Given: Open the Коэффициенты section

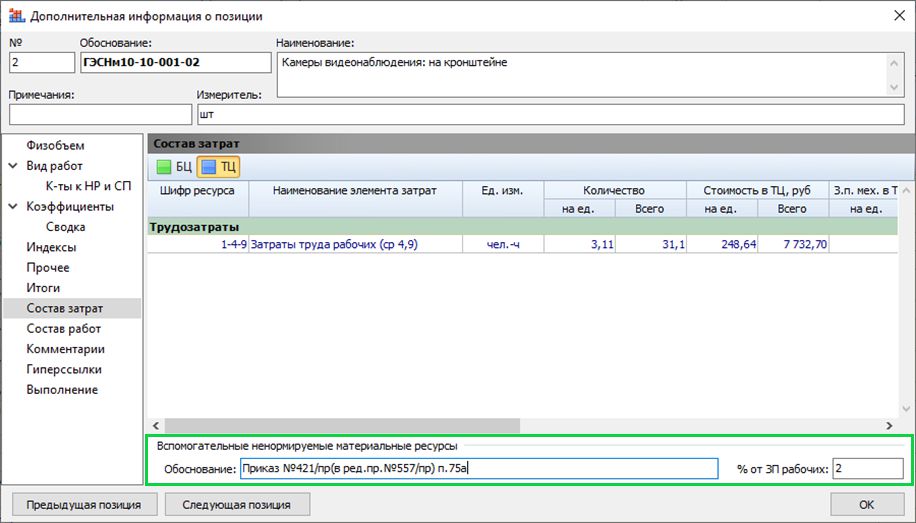Looking at the screenshot, I should click(x=70, y=206).
